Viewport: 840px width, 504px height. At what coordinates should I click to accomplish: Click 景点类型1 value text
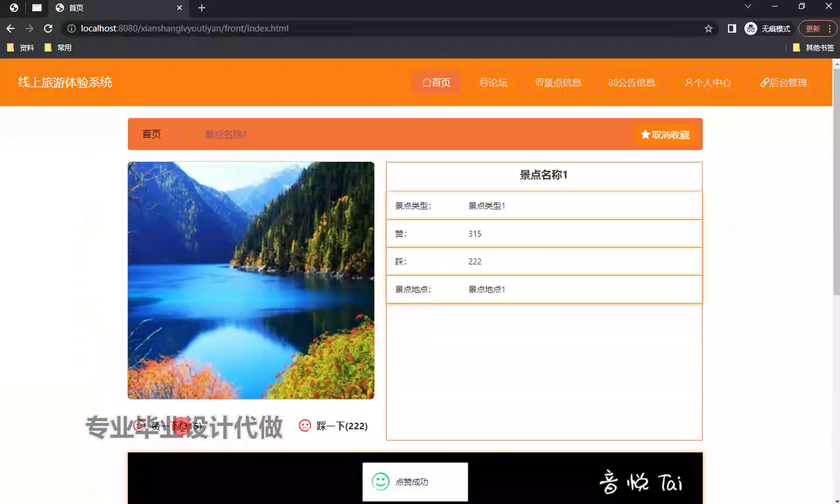click(487, 205)
